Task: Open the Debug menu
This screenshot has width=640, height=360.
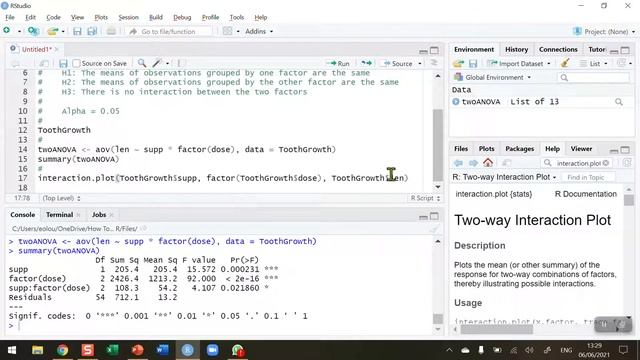Action: click(182, 17)
